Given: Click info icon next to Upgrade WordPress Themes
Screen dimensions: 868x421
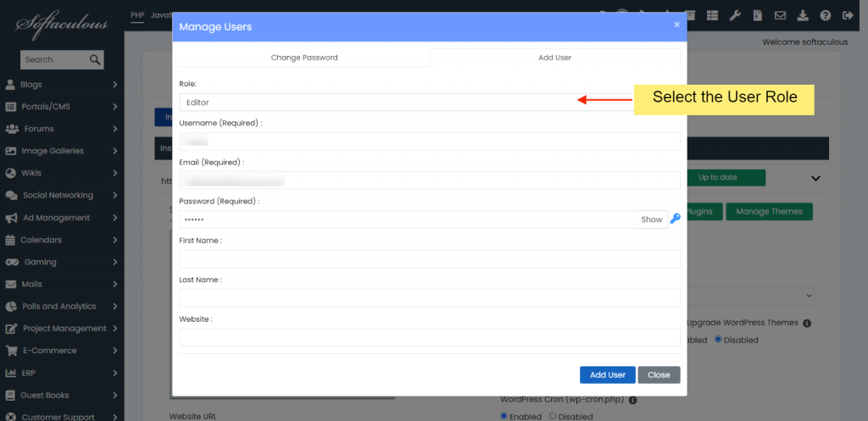Looking at the screenshot, I should [807, 323].
